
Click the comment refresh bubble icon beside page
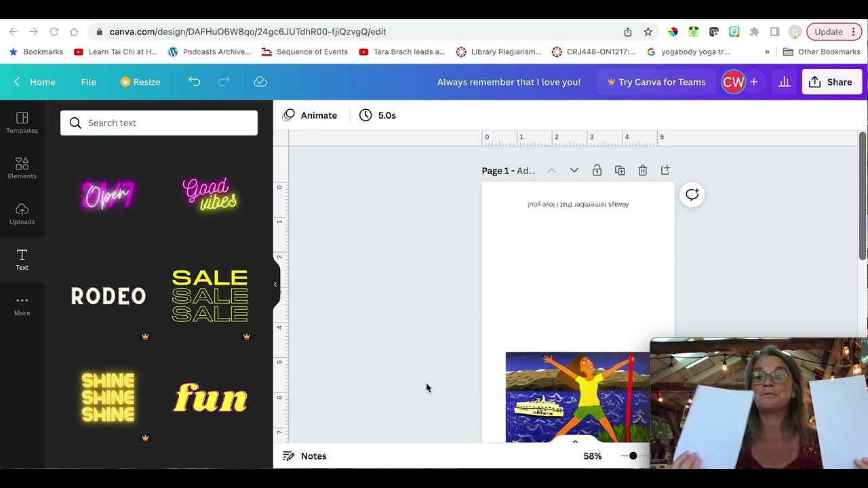coord(692,195)
